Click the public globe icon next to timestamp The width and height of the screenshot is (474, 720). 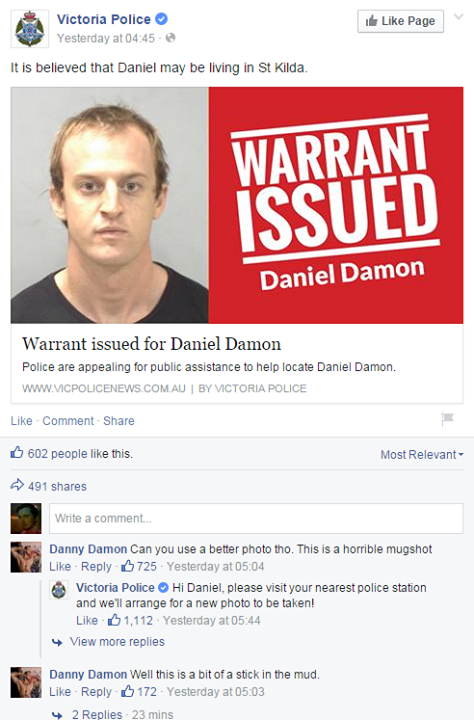[x=170, y=38]
